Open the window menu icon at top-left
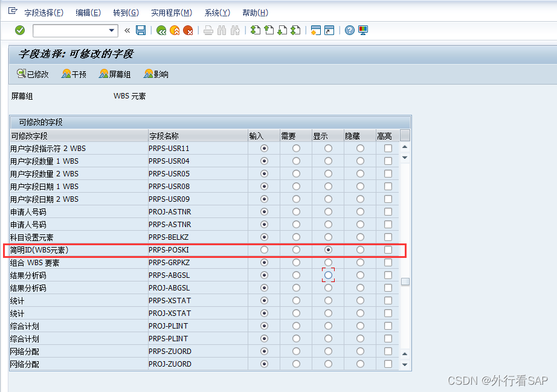The width and height of the screenshot is (557, 392). (13, 11)
